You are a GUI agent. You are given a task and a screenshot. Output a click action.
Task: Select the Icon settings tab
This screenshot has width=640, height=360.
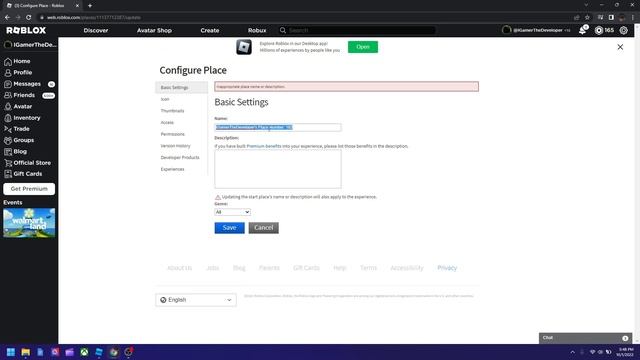click(165, 99)
